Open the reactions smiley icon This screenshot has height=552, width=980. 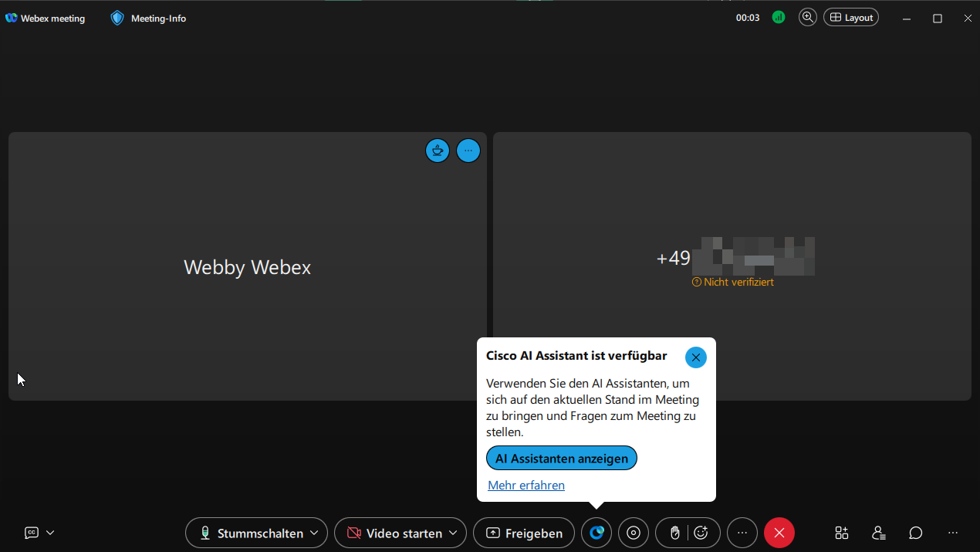(701, 533)
